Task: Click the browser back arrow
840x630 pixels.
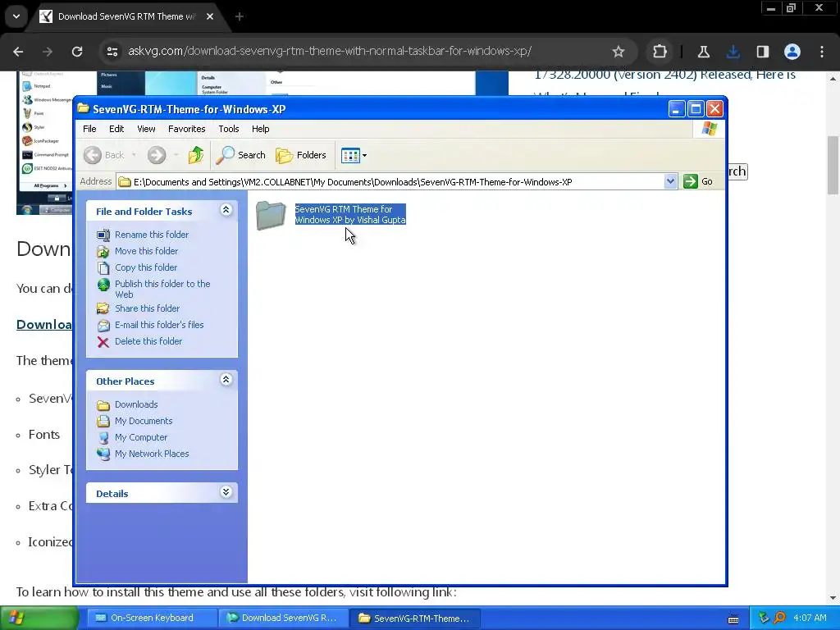Action: pyautogui.click(x=18, y=52)
